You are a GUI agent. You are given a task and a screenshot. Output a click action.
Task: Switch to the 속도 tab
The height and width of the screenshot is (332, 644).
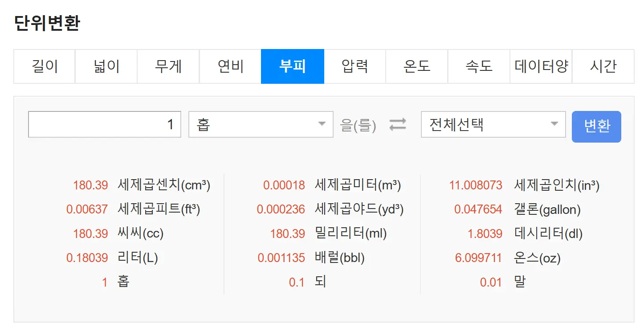(x=479, y=66)
